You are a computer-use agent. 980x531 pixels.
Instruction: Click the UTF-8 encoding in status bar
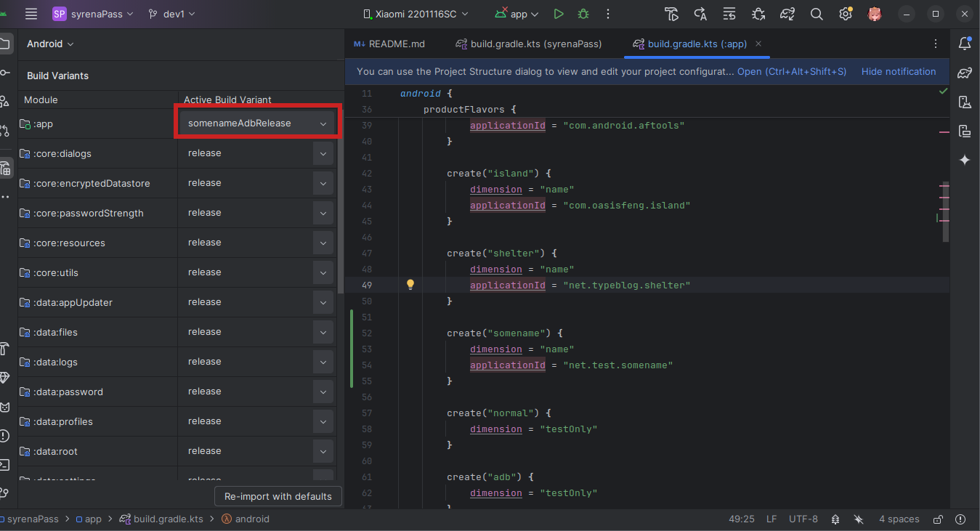803,519
